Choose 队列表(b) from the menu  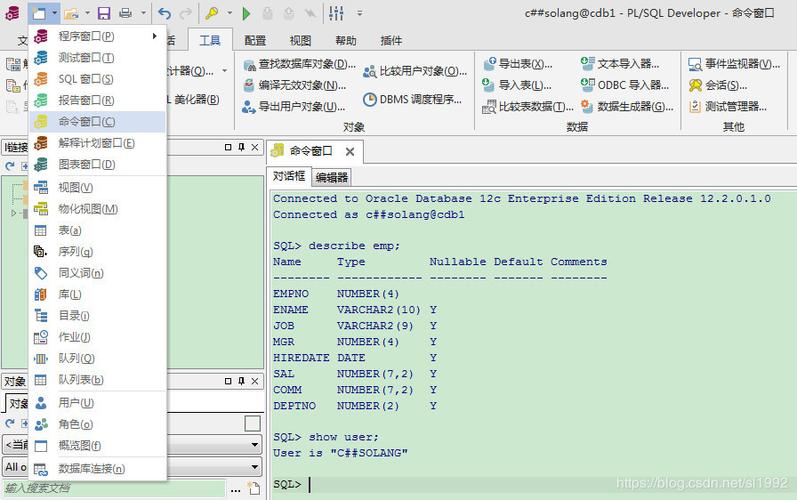(98, 380)
